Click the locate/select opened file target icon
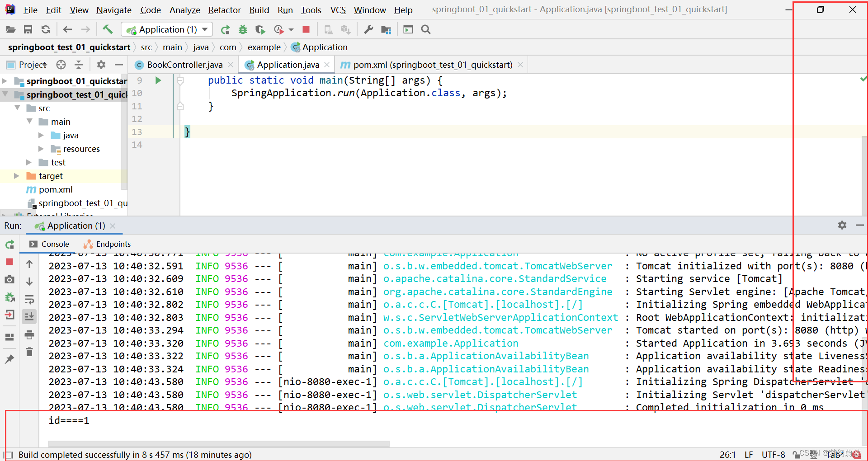Viewport: 868px width, 461px height. [61, 65]
